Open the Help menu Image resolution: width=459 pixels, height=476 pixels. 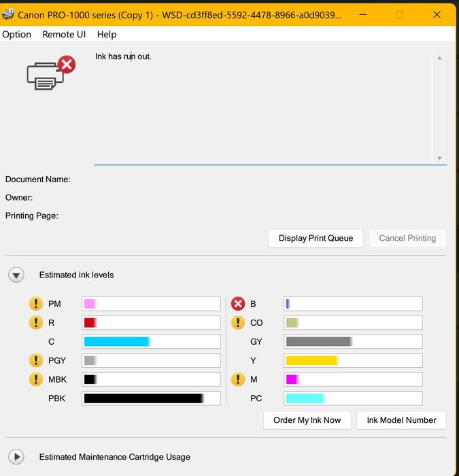pos(107,35)
